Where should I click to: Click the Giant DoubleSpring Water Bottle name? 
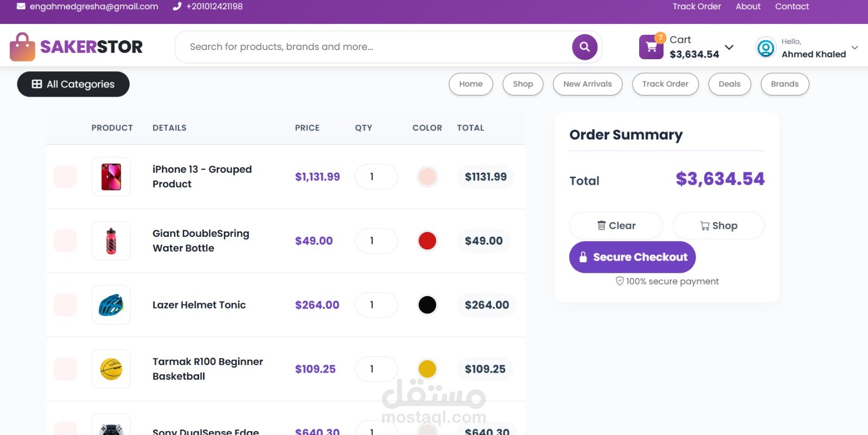(201, 241)
